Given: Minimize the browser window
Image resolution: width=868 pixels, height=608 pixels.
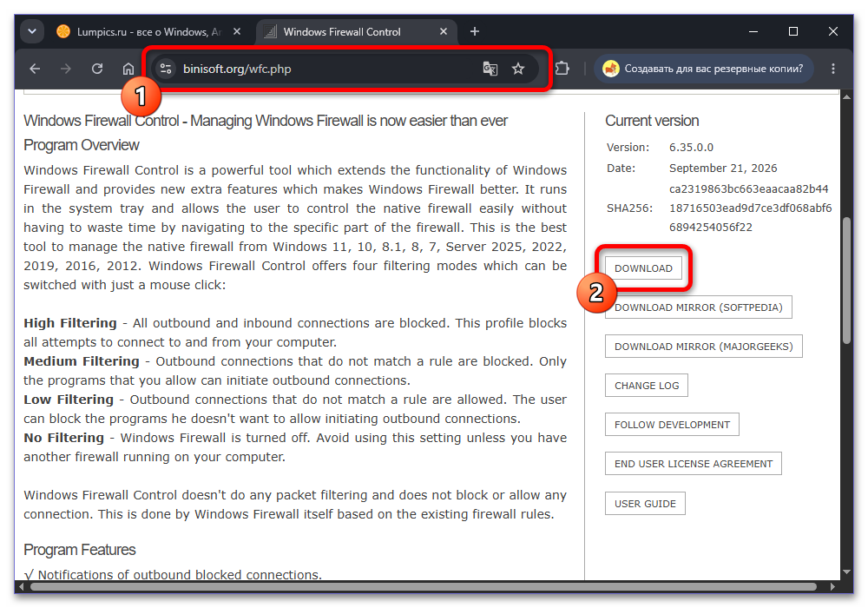Looking at the screenshot, I should (x=753, y=31).
